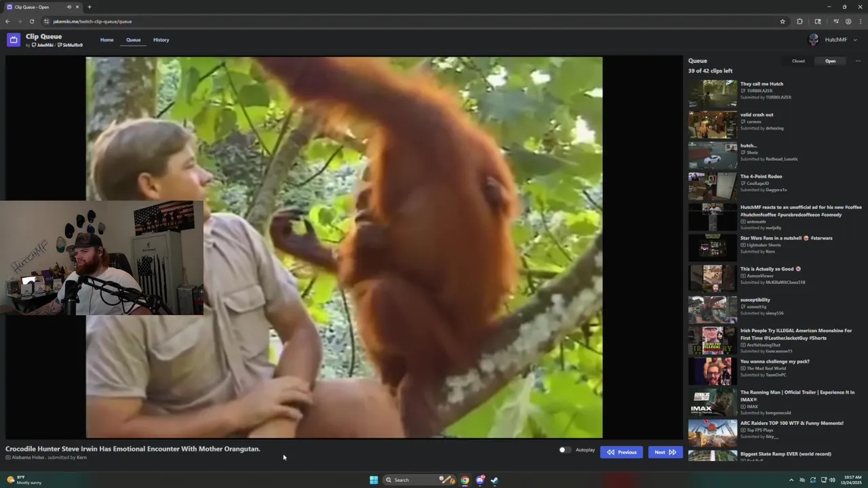Screen dimensions: 868x488
Task: Open Steam from the taskbar
Action: point(494,480)
